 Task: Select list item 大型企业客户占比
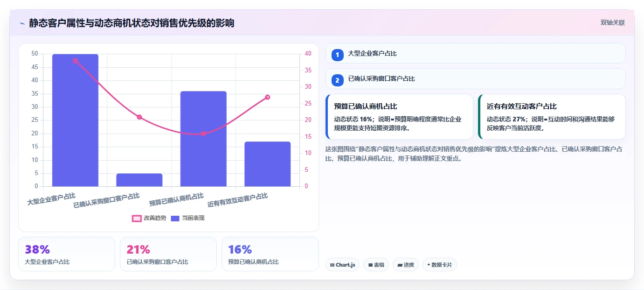(x=475, y=53)
